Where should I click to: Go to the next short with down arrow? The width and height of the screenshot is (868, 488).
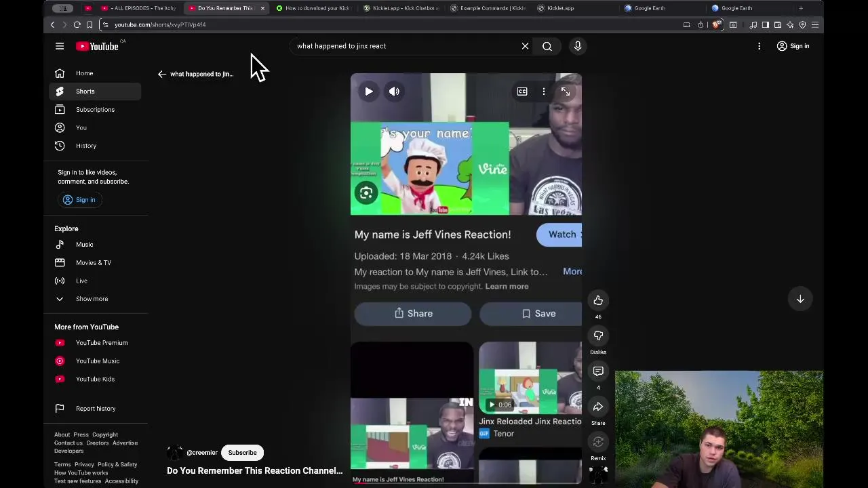pos(800,299)
